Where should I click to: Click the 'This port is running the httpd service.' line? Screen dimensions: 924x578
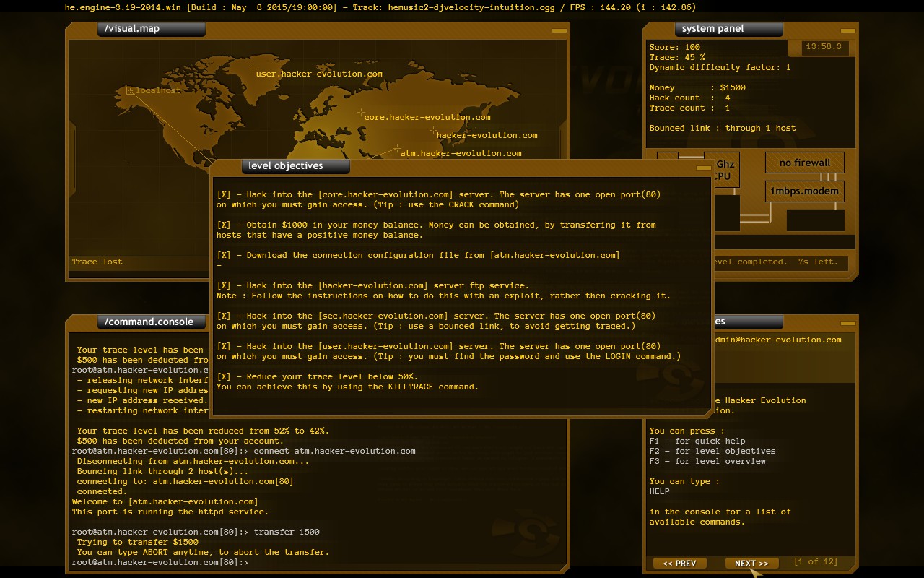point(170,512)
